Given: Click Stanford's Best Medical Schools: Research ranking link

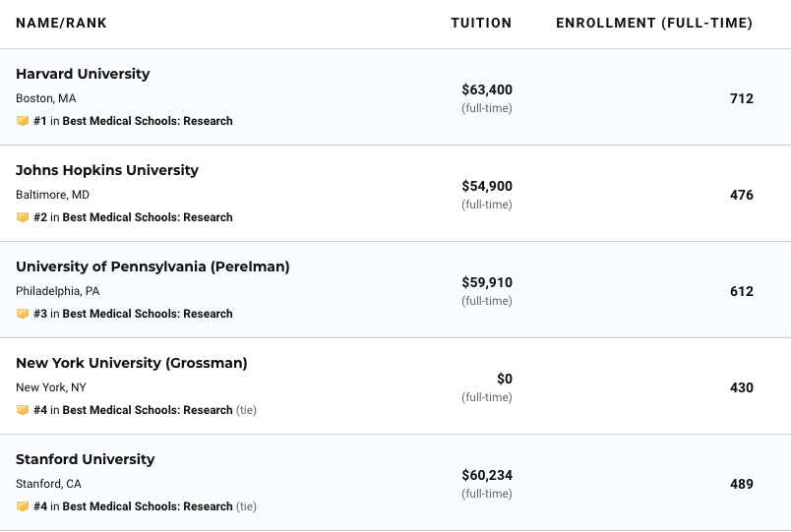Looking at the screenshot, I should [x=148, y=506].
